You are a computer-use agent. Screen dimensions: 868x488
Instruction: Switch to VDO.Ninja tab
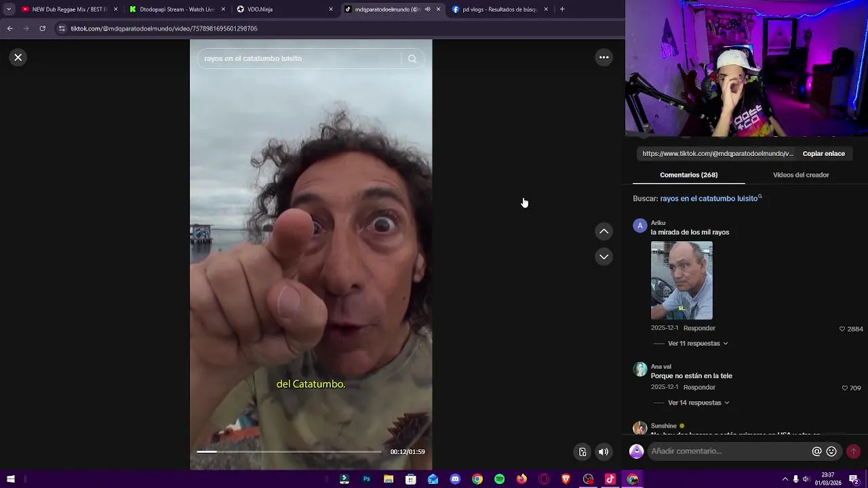[285, 9]
